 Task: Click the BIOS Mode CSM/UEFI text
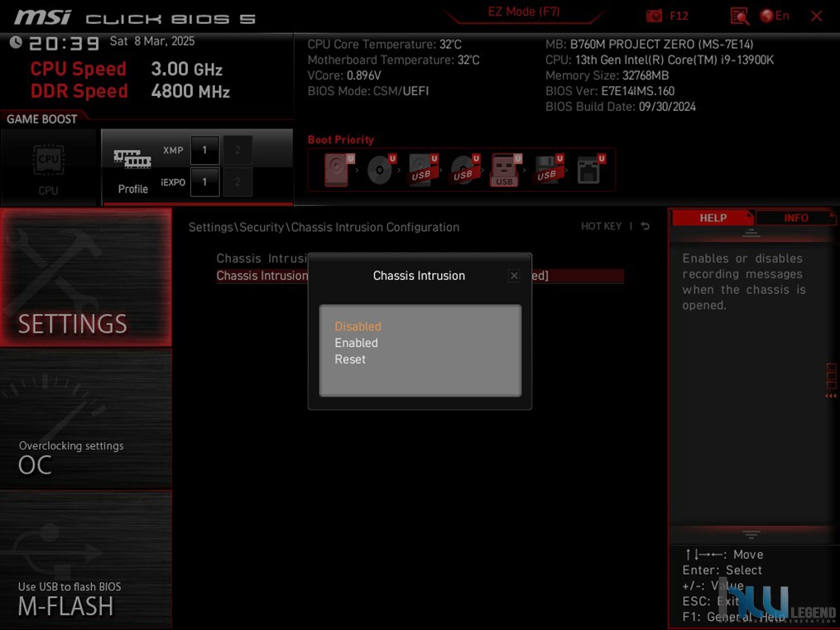[368, 91]
